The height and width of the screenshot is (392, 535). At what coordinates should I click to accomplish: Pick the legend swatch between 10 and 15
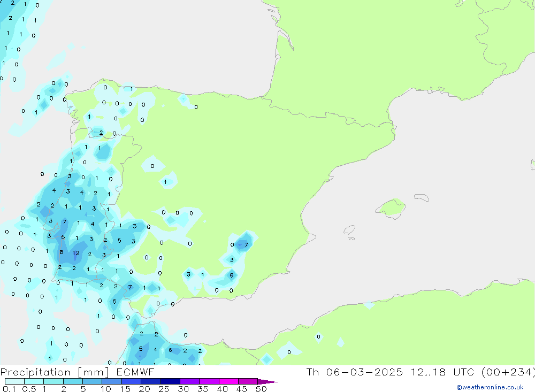[112, 381]
